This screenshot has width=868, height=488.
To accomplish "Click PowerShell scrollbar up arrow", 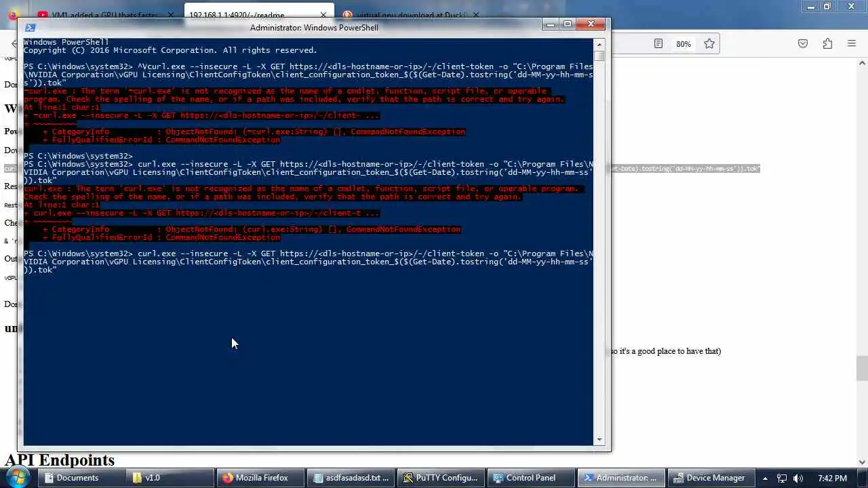I will tap(599, 44).
